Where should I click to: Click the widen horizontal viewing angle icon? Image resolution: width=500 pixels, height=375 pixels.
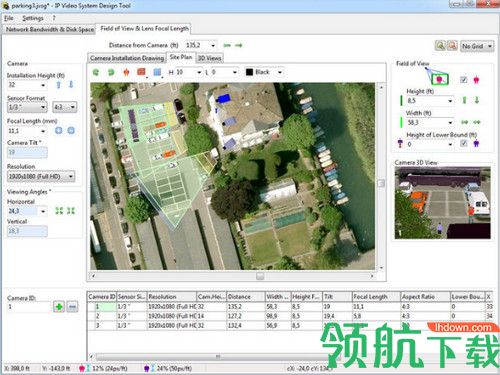(x=59, y=211)
